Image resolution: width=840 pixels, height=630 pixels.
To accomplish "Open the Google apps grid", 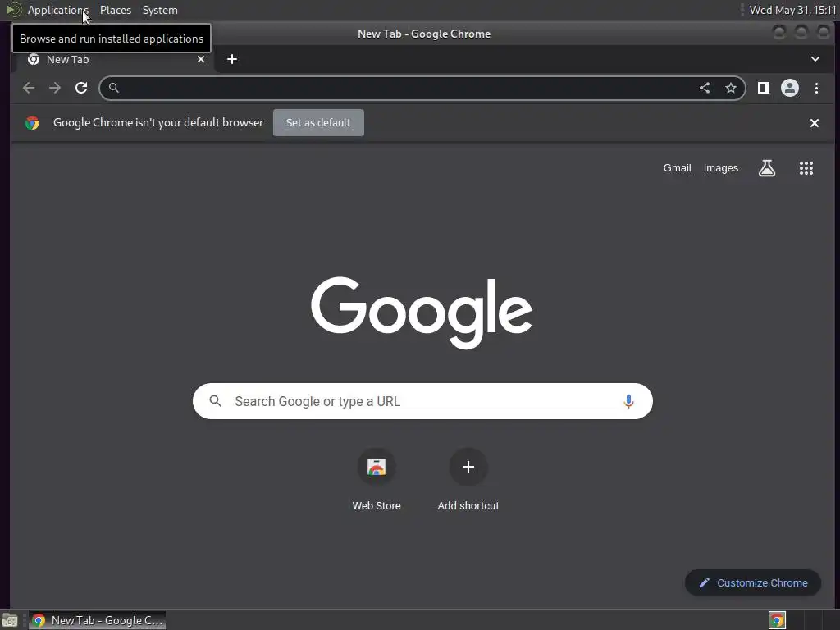I will 806,168.
